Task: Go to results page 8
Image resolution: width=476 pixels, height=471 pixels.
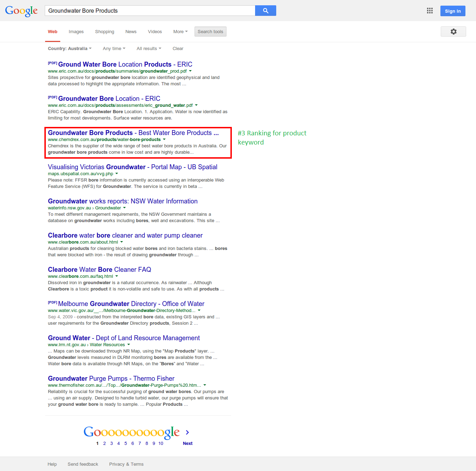Action: tap(147, 443)
